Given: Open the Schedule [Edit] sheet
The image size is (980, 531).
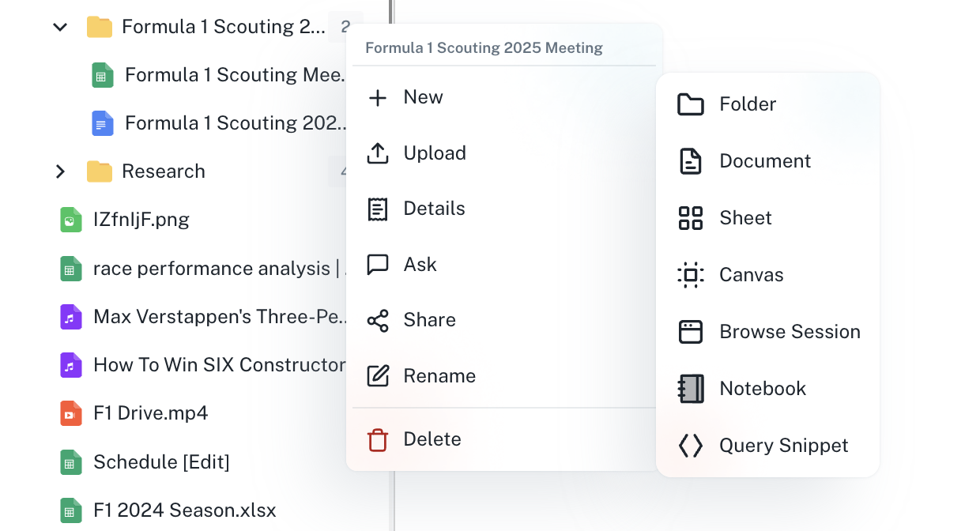Looking at the screenshot, I should [x=161, y=462].
